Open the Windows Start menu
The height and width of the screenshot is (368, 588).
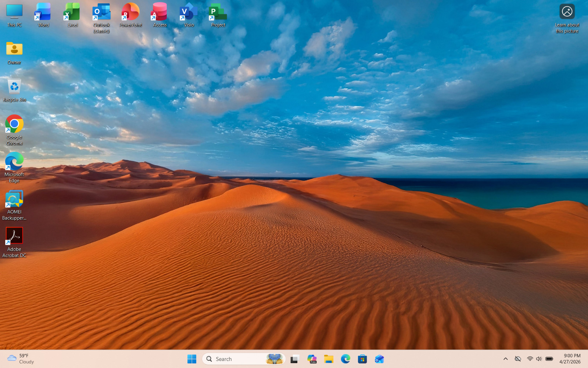click(192, 359)
